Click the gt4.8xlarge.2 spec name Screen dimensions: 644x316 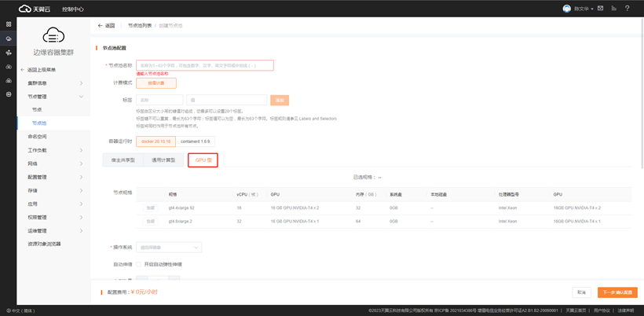pyautogui.click(x=181, y=222)
